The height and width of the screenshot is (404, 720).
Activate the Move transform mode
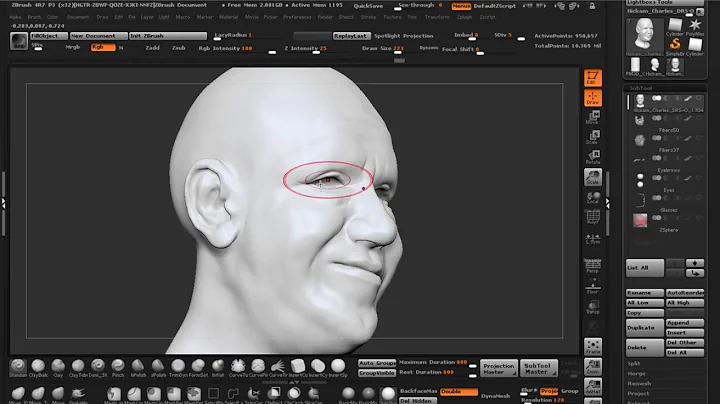593,118
